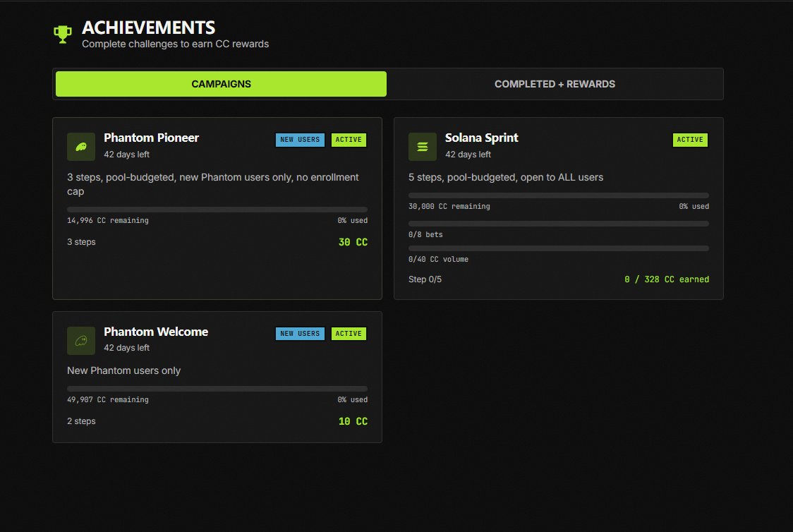Click the Phantom Pioneer ghost icon
The width and height of the screenshot is (793, 532).
pos(81,147)
